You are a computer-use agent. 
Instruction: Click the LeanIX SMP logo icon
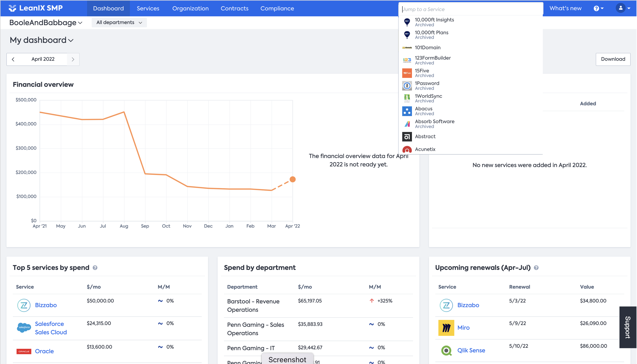coord(12,8)
